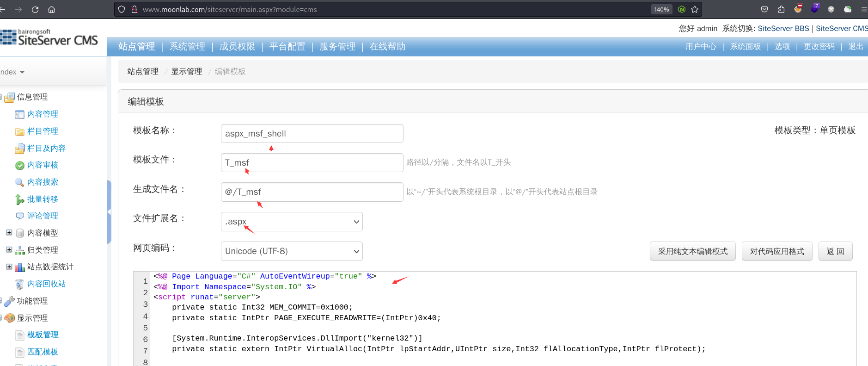Click the 匹配模板 page icon
The height and width of the screenshot is (366, 868).
pos(19,352)
